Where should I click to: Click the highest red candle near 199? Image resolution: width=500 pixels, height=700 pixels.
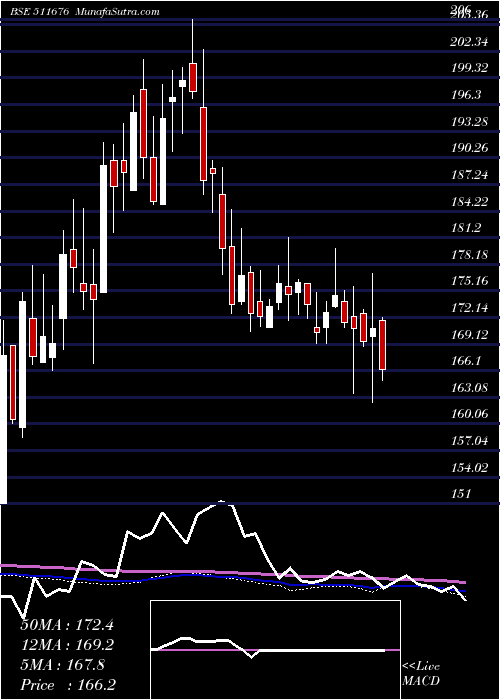coord(193,77)
